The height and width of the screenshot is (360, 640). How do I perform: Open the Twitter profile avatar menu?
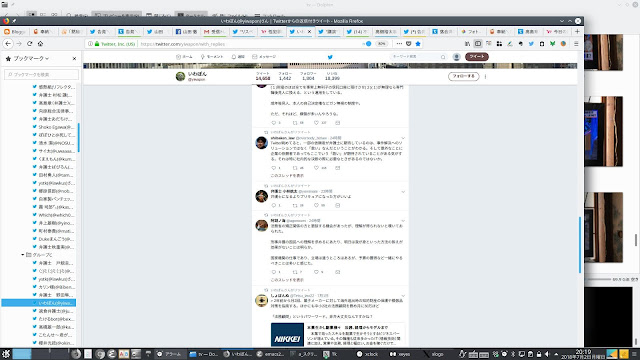[x=457, y=57]
